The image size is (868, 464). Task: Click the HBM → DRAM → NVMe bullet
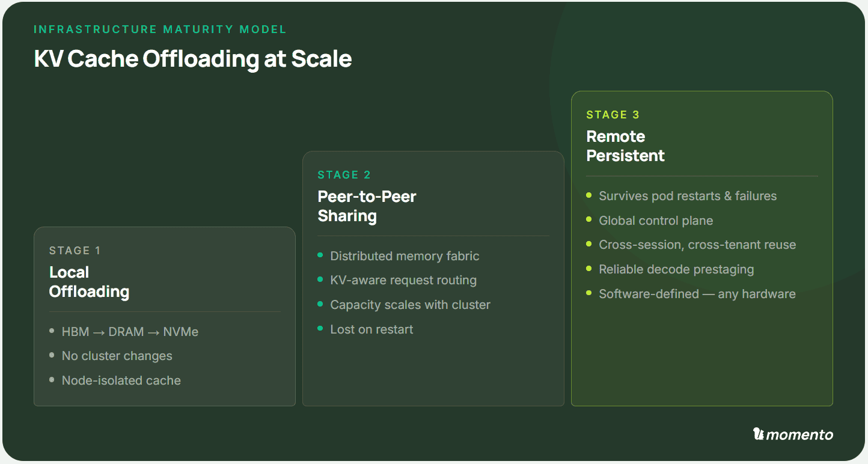tap(130, 332)
